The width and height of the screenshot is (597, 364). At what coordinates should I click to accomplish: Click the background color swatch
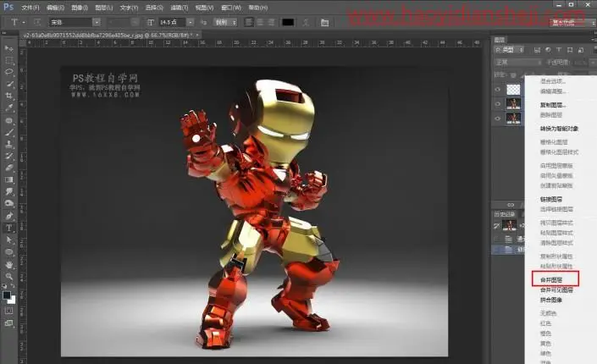coord(12,300)
